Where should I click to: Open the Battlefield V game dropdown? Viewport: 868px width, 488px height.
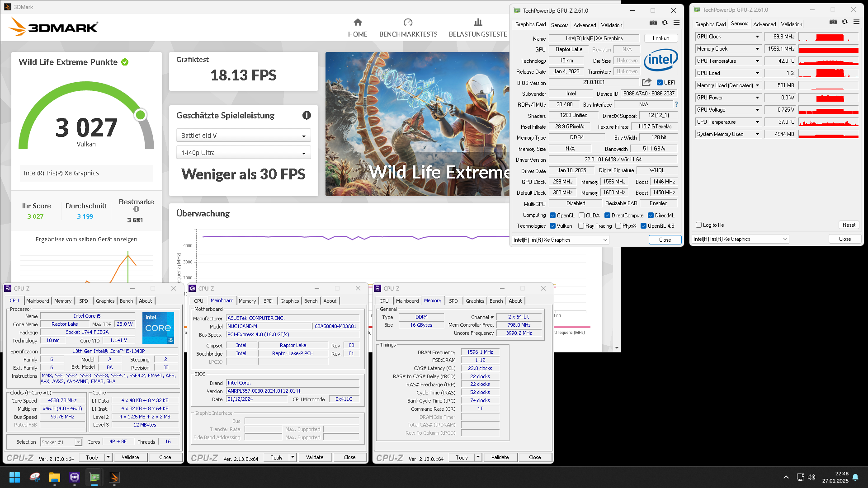(243, 136)
